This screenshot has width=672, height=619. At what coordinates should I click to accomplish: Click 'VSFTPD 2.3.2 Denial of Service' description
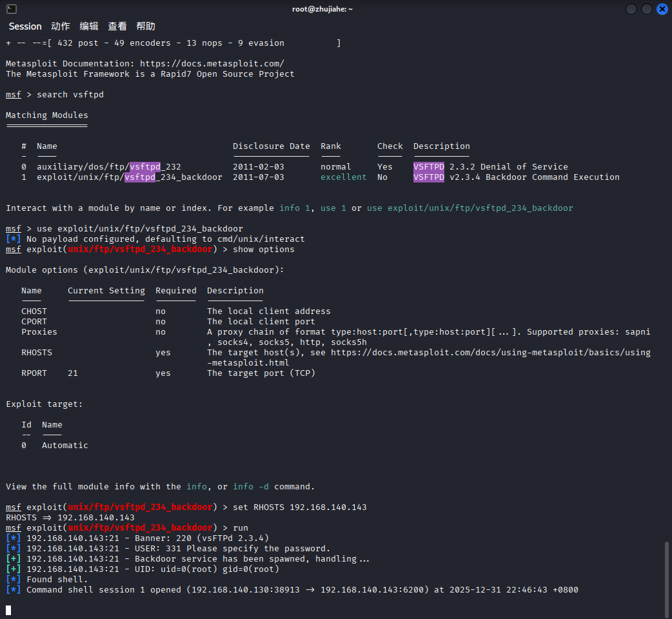point(491,166)
